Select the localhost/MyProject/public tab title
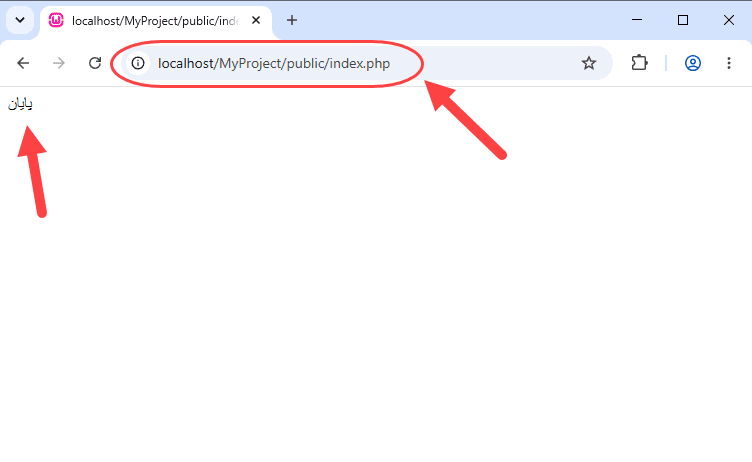 [x=155, y=21]
